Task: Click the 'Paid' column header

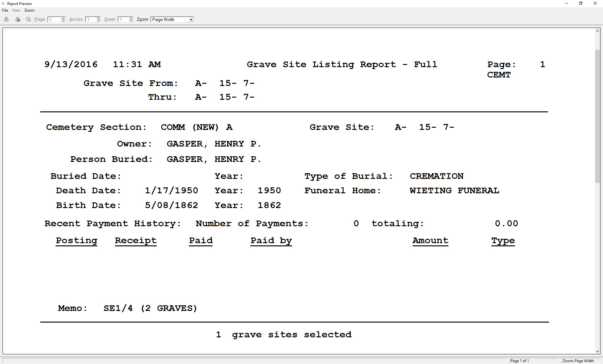Action: [201, 241]
